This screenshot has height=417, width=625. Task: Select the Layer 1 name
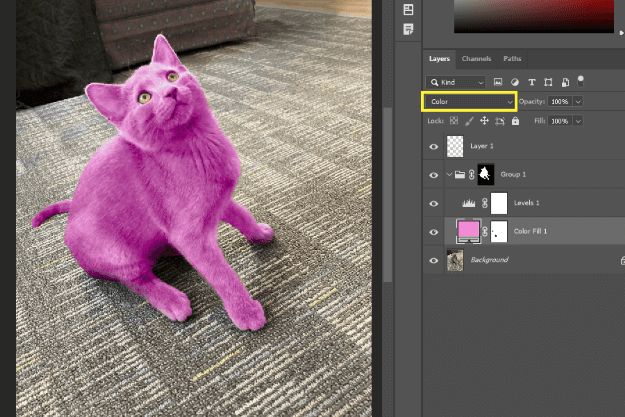[482, 146]
